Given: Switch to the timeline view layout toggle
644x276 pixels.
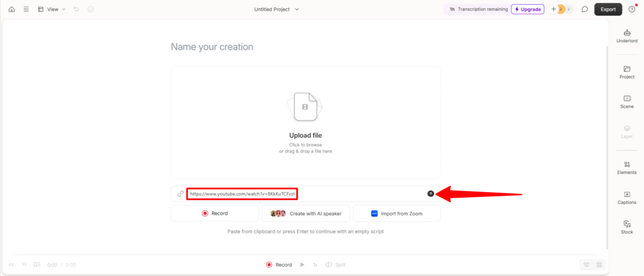Looking at the screenshot, I should coord(587,265).
